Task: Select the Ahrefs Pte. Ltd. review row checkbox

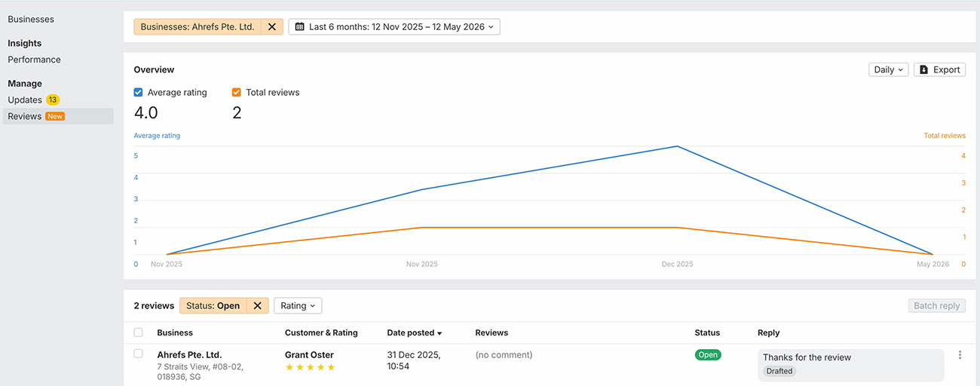Action: pyautogui.click(x=138, y=354)
